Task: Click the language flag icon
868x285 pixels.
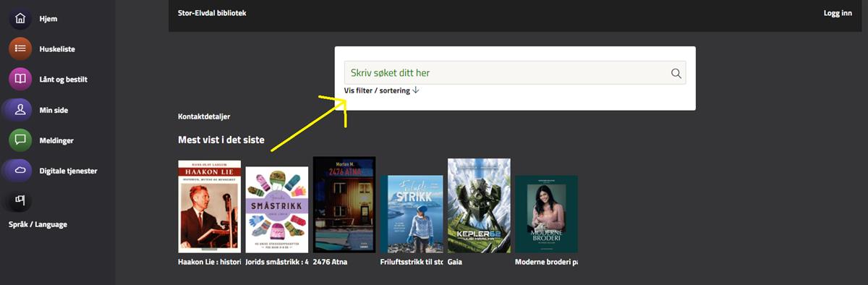Action: (20, 200)
